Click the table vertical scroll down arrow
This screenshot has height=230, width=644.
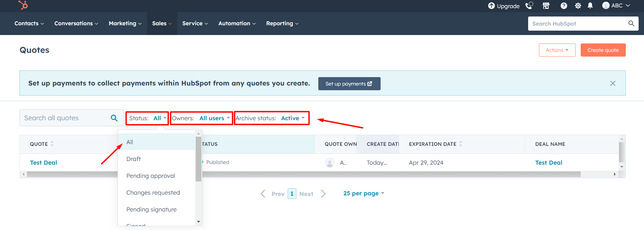(x=622, y=167)
